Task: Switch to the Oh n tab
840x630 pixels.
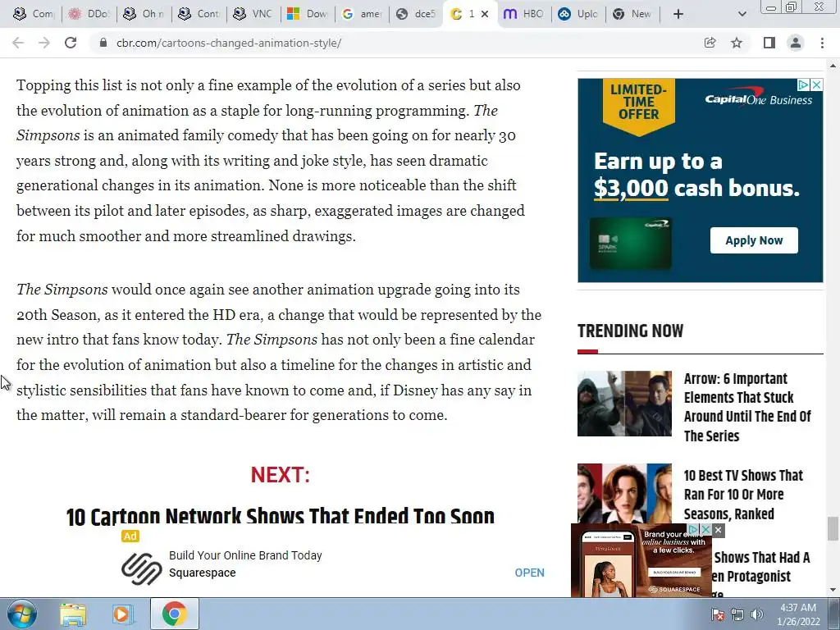Action: 144,14
